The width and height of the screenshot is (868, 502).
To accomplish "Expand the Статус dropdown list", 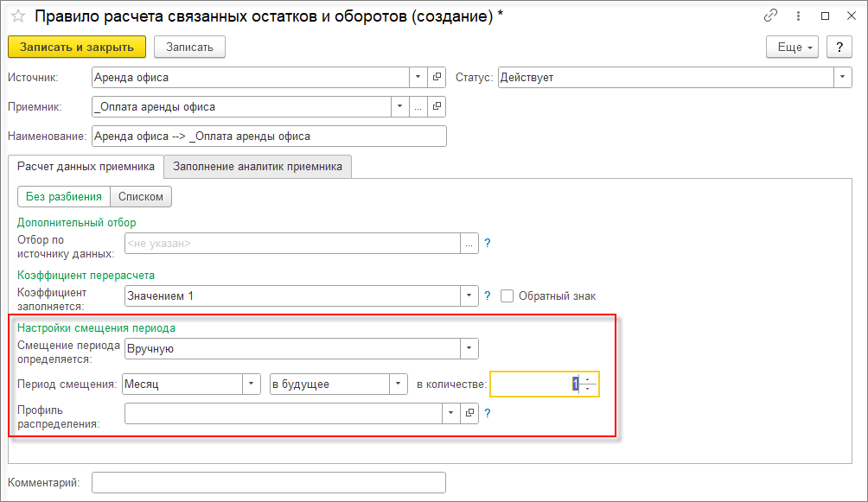I will [843, 77].
